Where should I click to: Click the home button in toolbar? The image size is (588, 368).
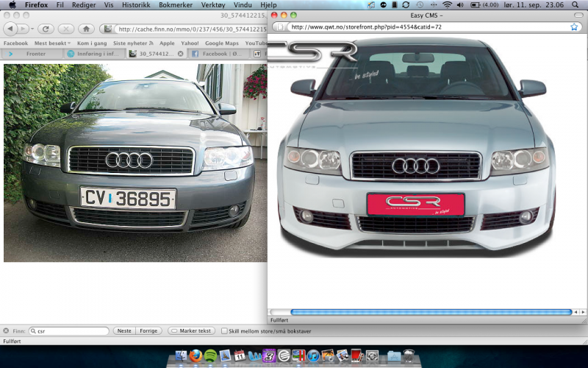(86, 29)
